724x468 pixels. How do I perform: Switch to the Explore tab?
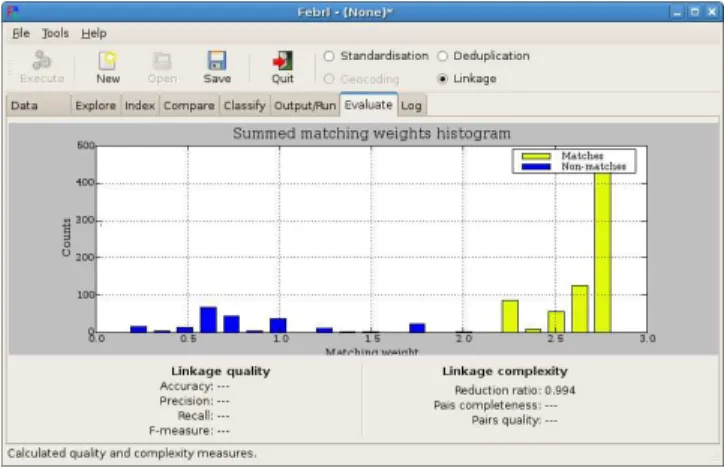pos(96,106)
